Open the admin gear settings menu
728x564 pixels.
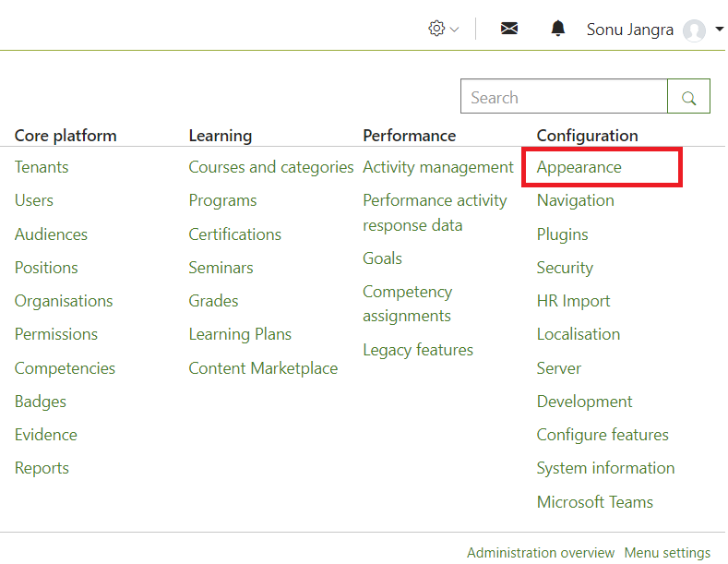[436, 29]
